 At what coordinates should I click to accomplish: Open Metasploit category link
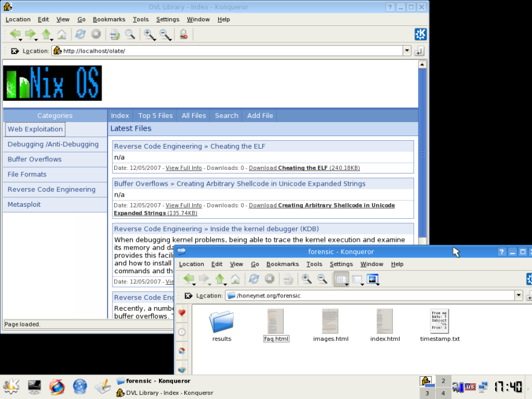[x=24, y=204]
